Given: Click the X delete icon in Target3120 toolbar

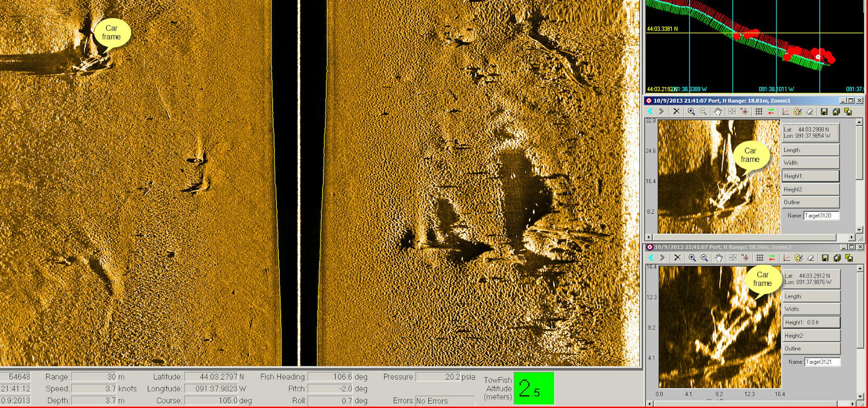Looking at the screenshot, I should (x=677, y=112).
